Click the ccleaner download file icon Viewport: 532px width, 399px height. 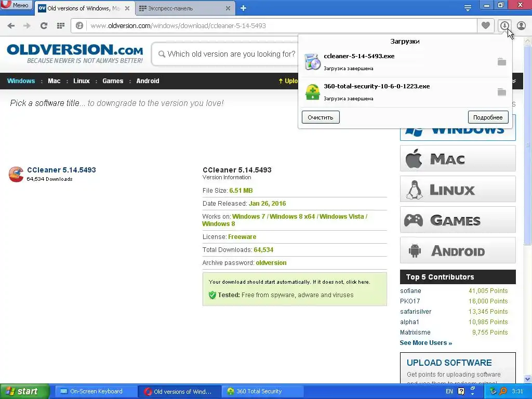coord(312,62)
